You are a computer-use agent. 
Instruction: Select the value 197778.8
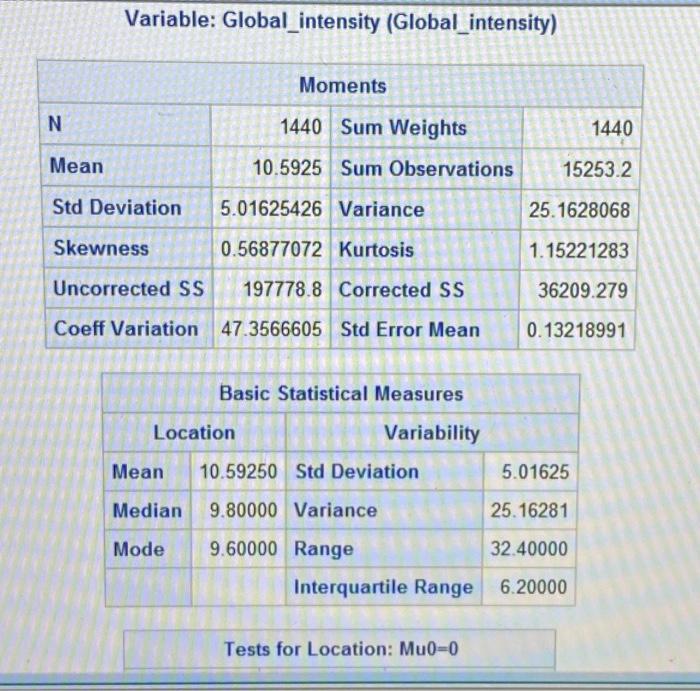[282, 289]
